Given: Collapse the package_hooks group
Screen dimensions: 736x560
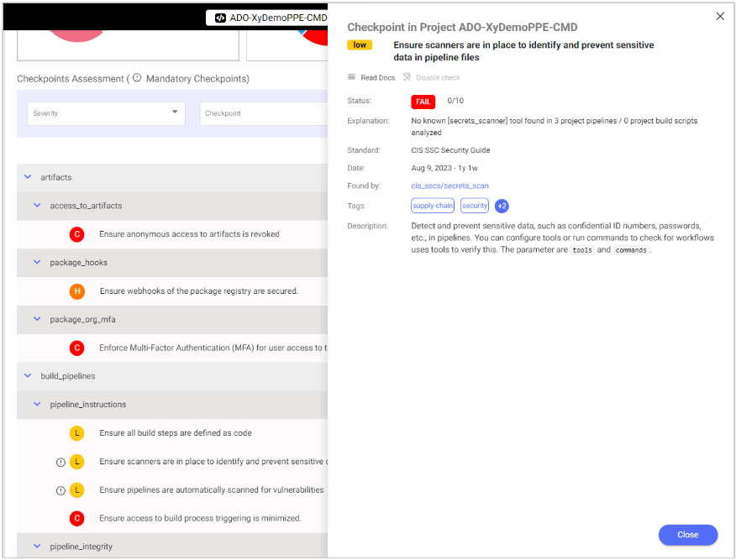Looking at the screenshot, I should (37, 263).
